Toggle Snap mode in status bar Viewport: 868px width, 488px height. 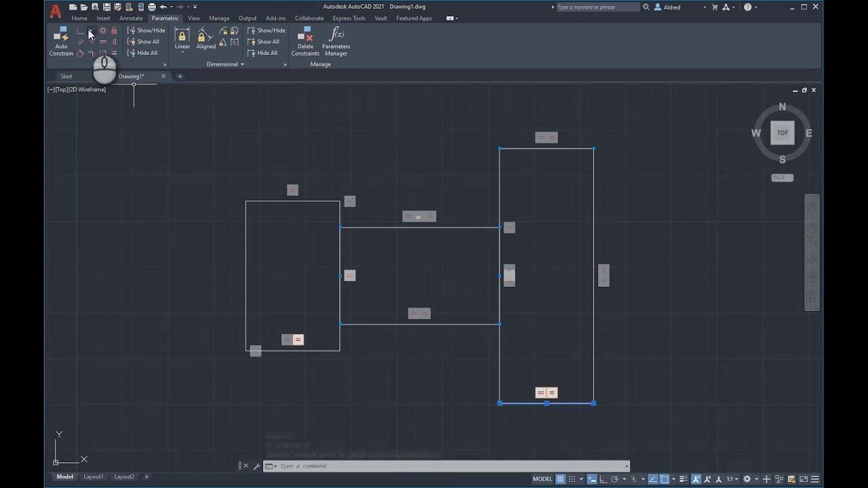tap(572, 479)
